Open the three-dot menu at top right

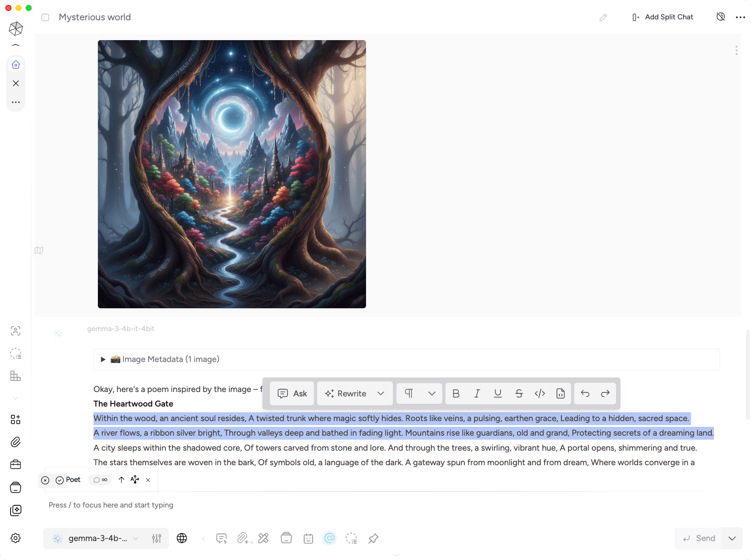point(740,17)
